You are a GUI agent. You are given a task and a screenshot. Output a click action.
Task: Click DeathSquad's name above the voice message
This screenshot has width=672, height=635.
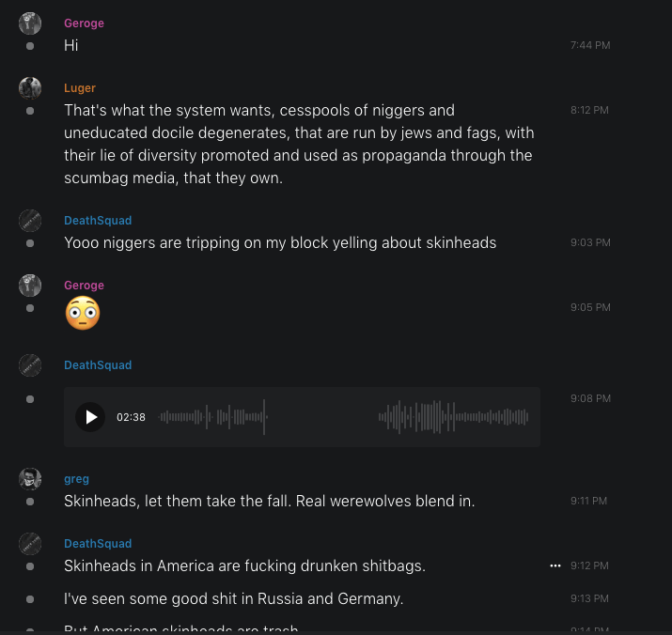point(98,365)
